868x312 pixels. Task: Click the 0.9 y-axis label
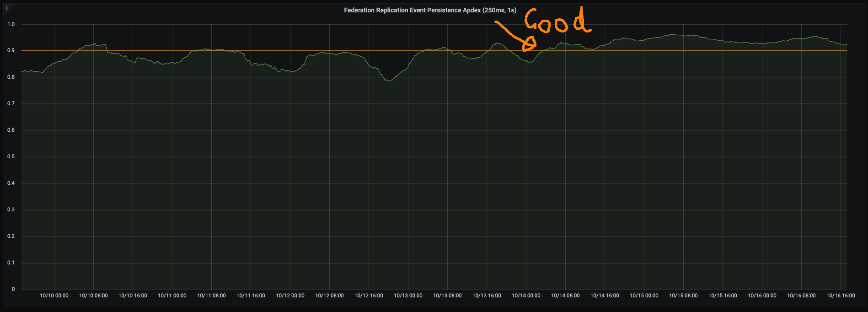click(x=11, y=50)
